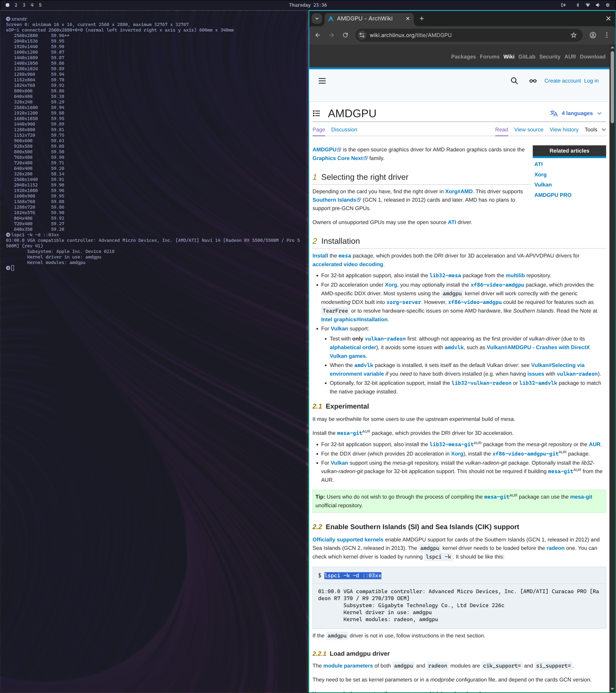Viewport: 616px width, 693px height.
Task: Open the multilib repository link
Action: pos(515,275)
